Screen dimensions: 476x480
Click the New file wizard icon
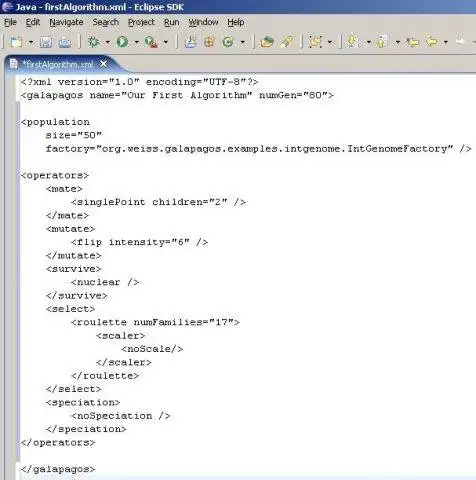pyautogui.click(x=16, y=42)
